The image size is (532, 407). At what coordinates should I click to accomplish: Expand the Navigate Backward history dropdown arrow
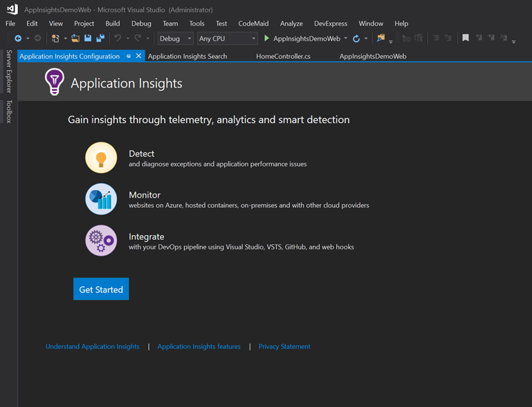click(x=28, y=39)
